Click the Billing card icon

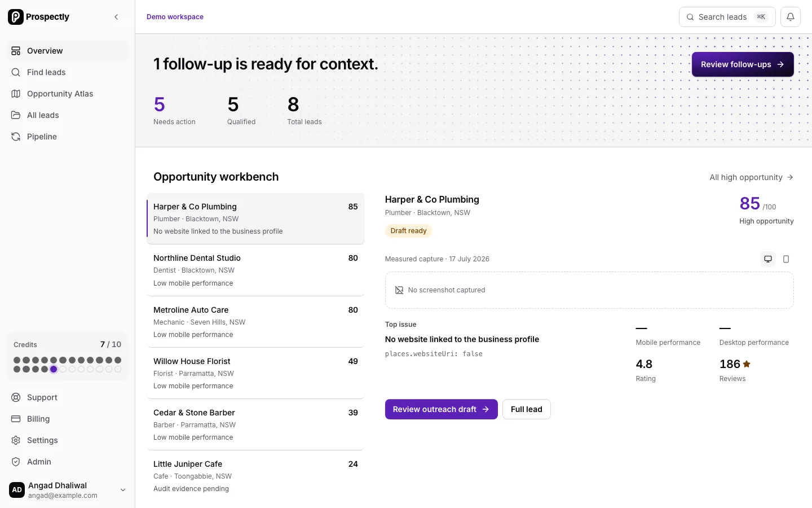16,419
